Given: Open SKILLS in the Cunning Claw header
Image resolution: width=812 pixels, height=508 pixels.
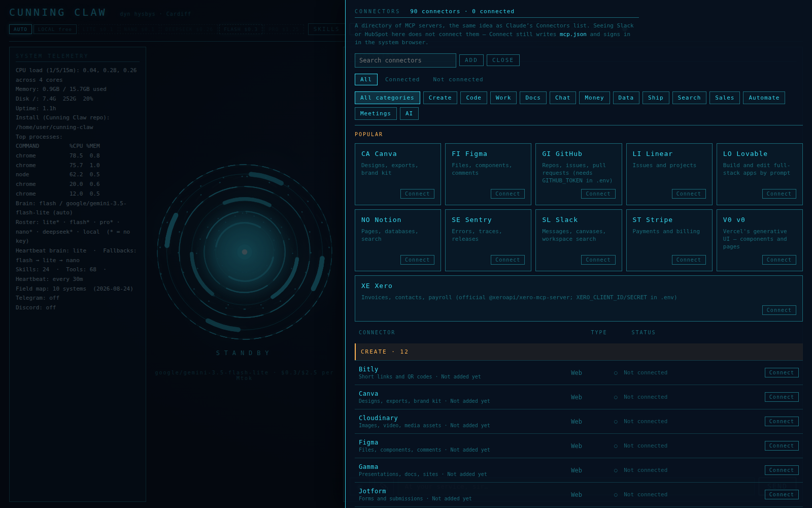Looking at the screenshot, I should (x=326, y=29).
